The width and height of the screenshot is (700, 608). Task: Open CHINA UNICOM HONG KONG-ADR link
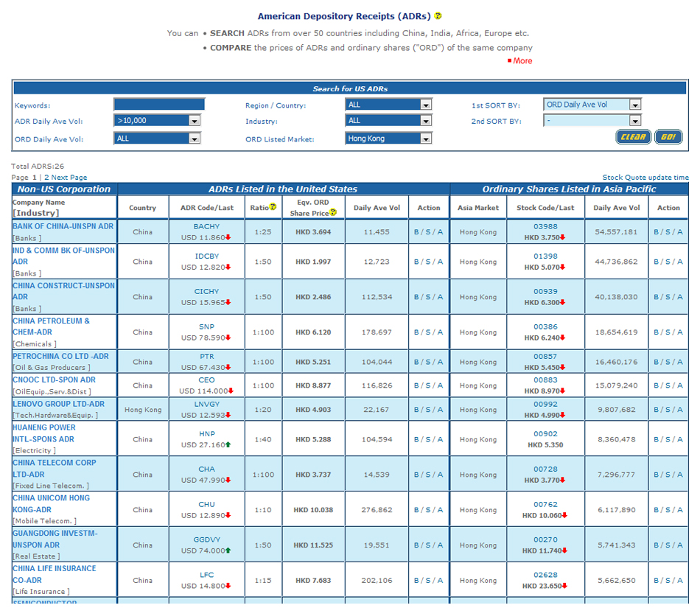click(51, 503)
